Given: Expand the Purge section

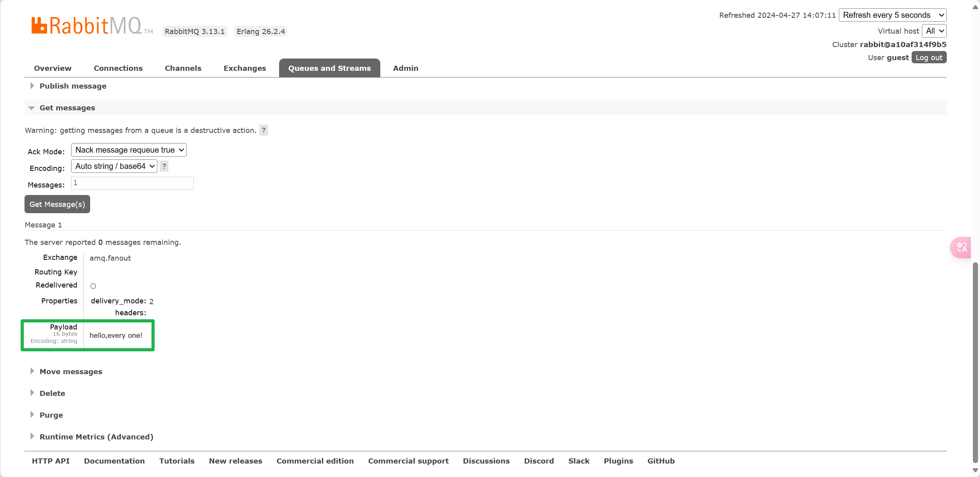Looking at the screenshot, I should point(51,415).
